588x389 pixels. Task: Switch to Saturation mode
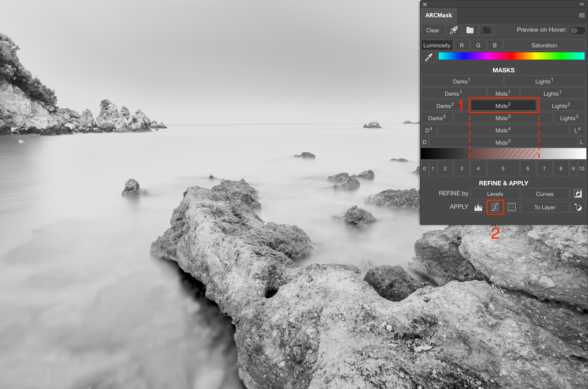coord(544,45)
